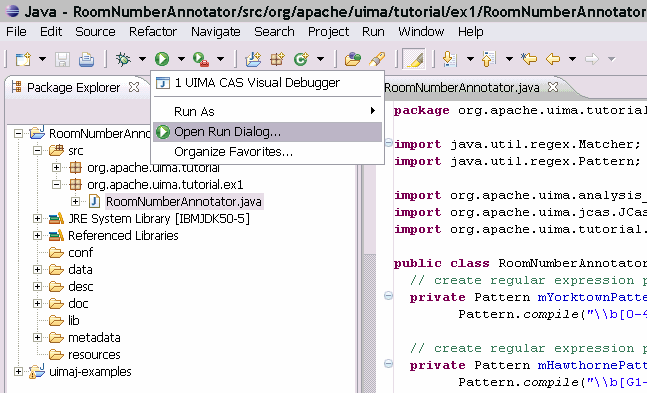Click the Next Annotation icon
647x393 pixels.
450,59
